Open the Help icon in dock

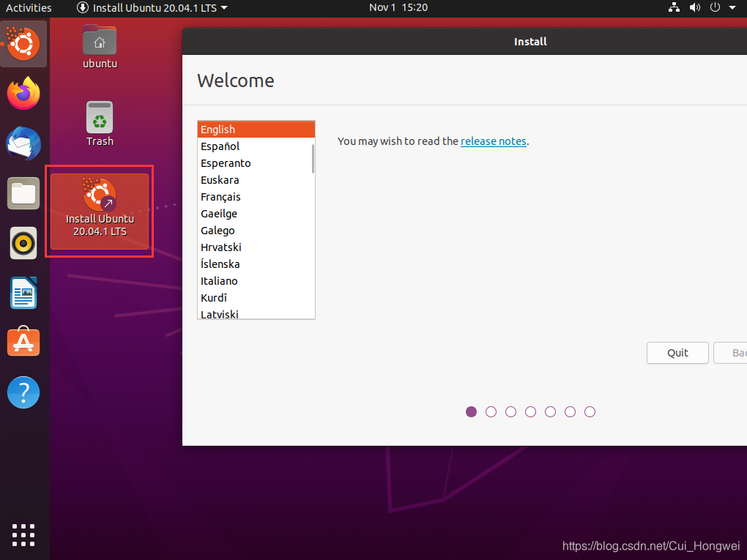(23, 392)
